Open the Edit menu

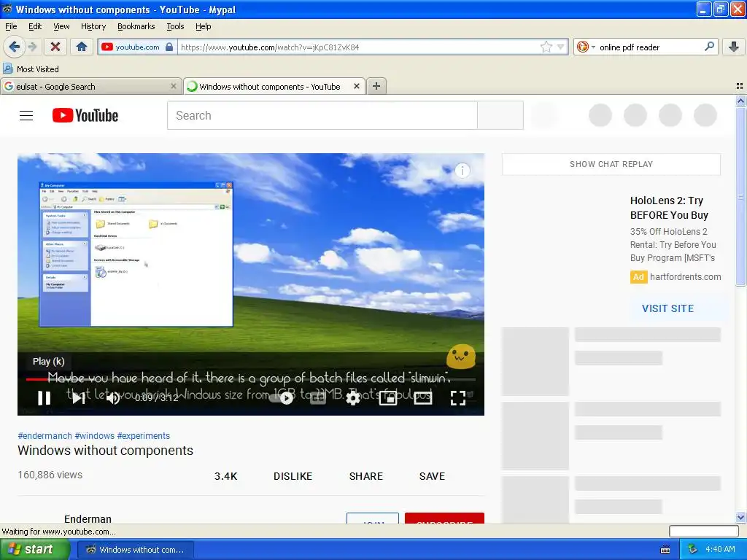point(35,26)
